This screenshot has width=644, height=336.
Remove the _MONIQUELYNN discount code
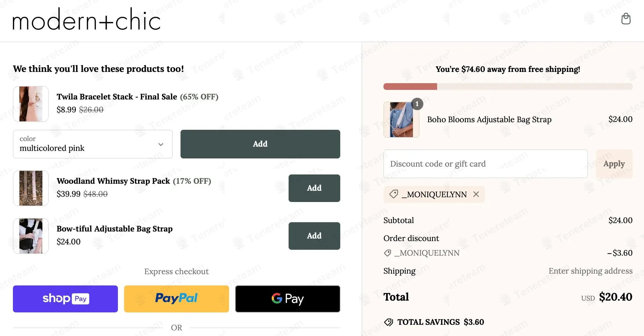coord(476,194)
